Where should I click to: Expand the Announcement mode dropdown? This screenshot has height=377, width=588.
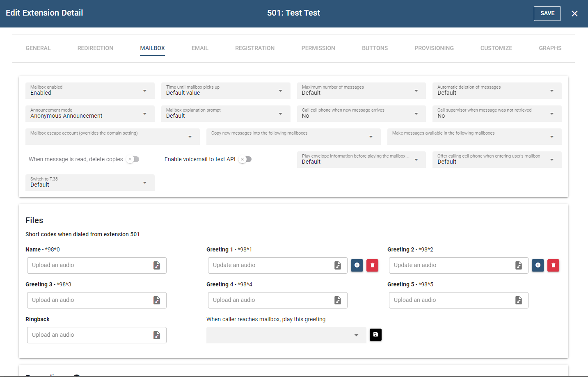(90, 114)
